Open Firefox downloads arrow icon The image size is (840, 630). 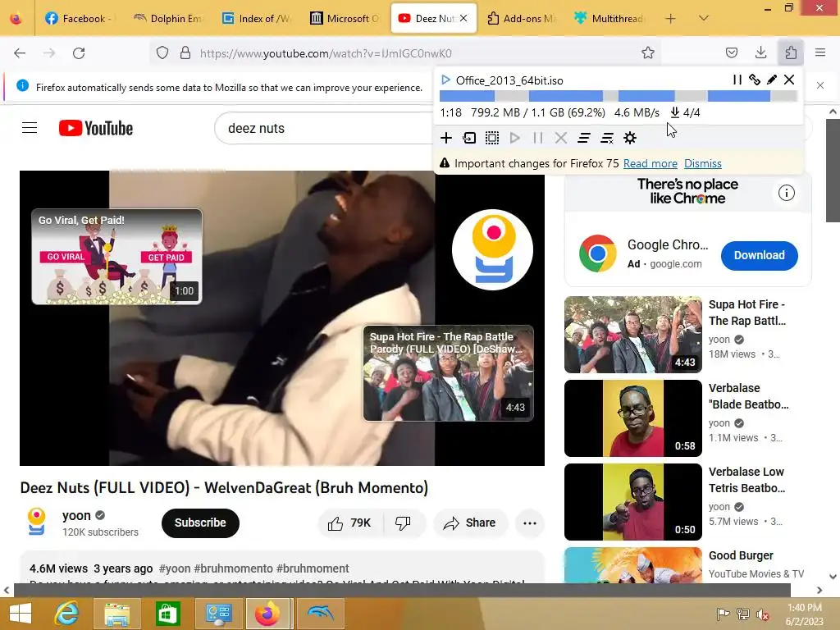coord(760,52)
